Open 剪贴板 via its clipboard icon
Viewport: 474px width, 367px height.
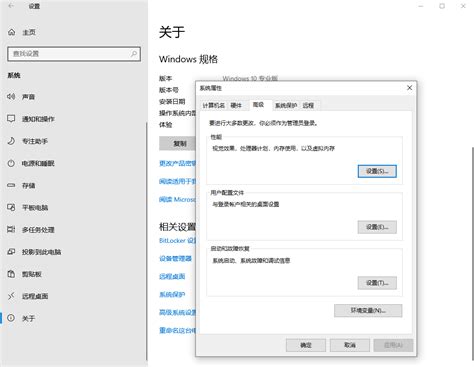[11, 274]
